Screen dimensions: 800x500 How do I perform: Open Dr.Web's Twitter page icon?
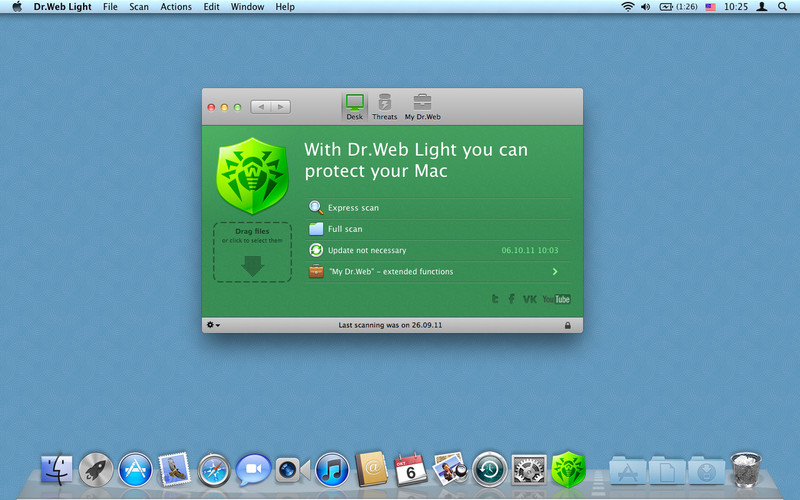pos(495,299)
